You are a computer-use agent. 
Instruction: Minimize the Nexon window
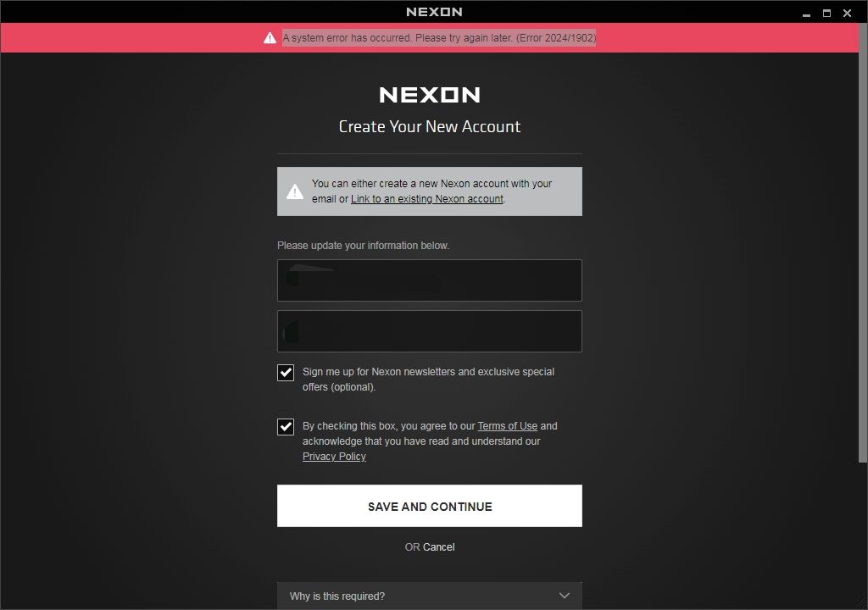point(806,14)
